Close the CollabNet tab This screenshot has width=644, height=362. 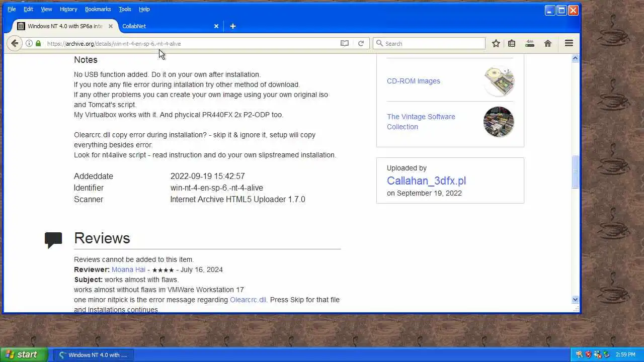coord(216,26)
